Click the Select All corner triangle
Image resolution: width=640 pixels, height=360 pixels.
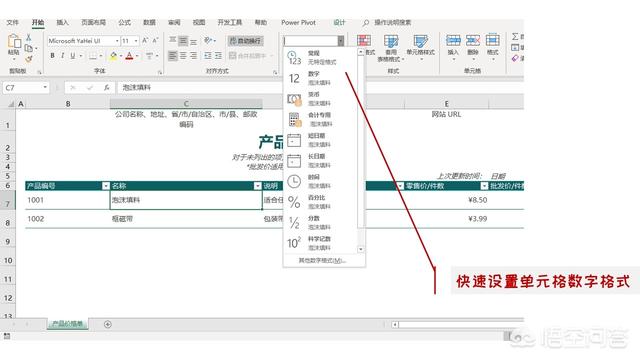click(11, 104)
